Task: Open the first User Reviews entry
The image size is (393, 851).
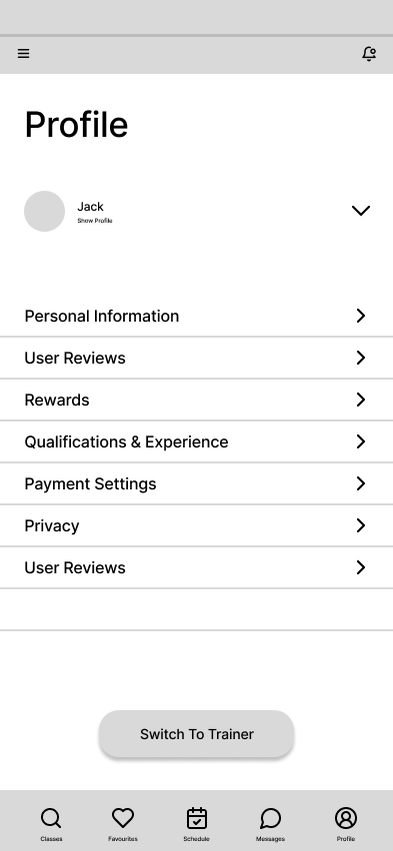Action: (196, 358)
